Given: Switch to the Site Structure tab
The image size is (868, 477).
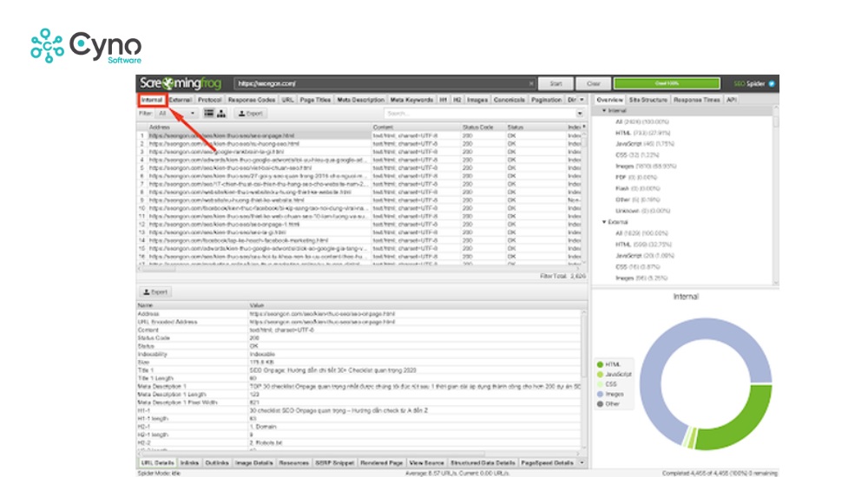Looking at the screenshot, I should pos(648,100).
